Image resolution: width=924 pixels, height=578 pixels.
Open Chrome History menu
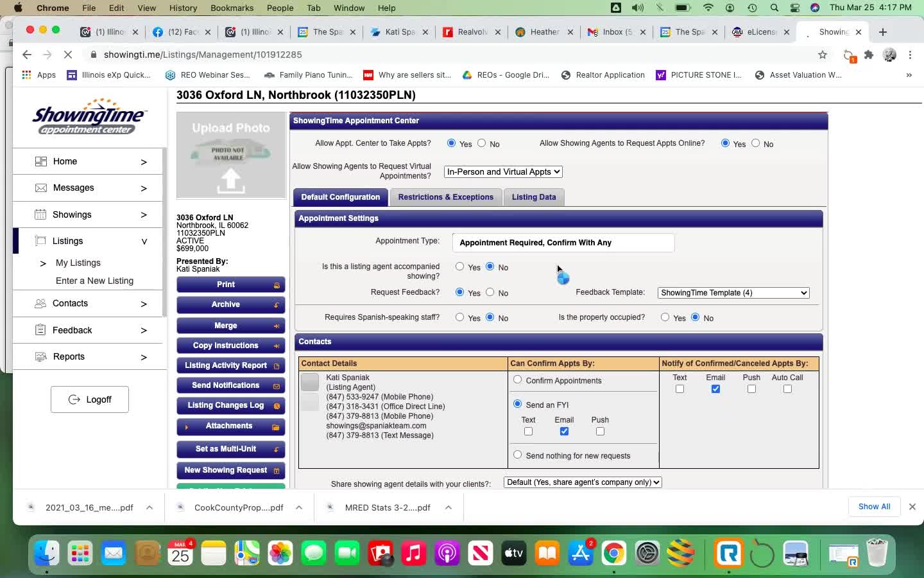183,8
